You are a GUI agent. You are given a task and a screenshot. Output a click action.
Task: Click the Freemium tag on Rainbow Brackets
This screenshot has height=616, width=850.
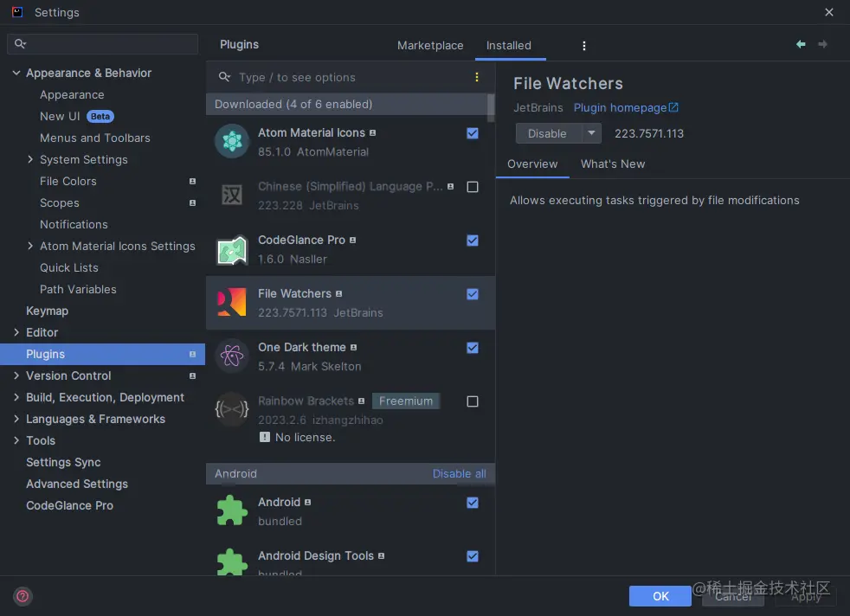pos(406,401)
